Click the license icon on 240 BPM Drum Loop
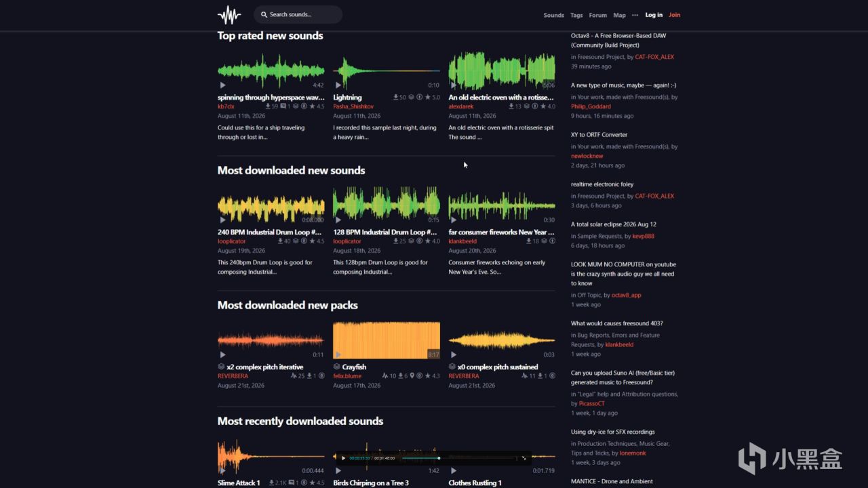 pos(303,241)
